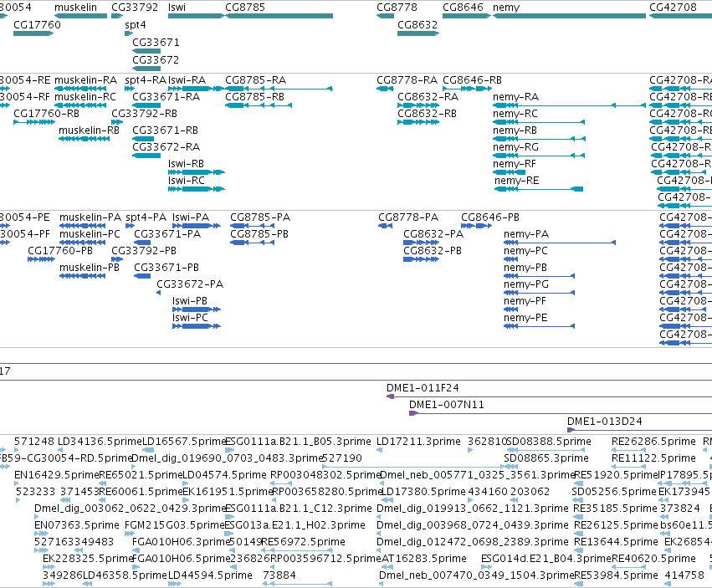Open the Iswi-RB transcript label
712x588 pixels.
(x=187, y=164)
